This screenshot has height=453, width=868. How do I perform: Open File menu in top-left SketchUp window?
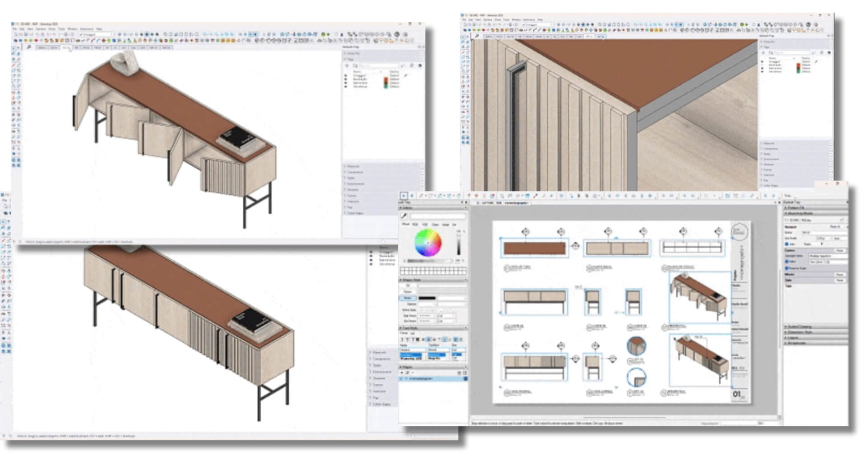coord(14,29)
